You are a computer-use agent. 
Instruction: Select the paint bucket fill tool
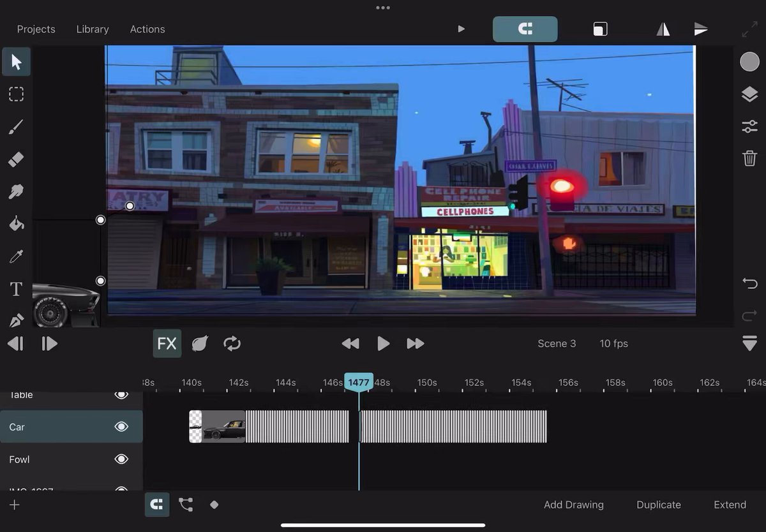(x=16, y=224)
